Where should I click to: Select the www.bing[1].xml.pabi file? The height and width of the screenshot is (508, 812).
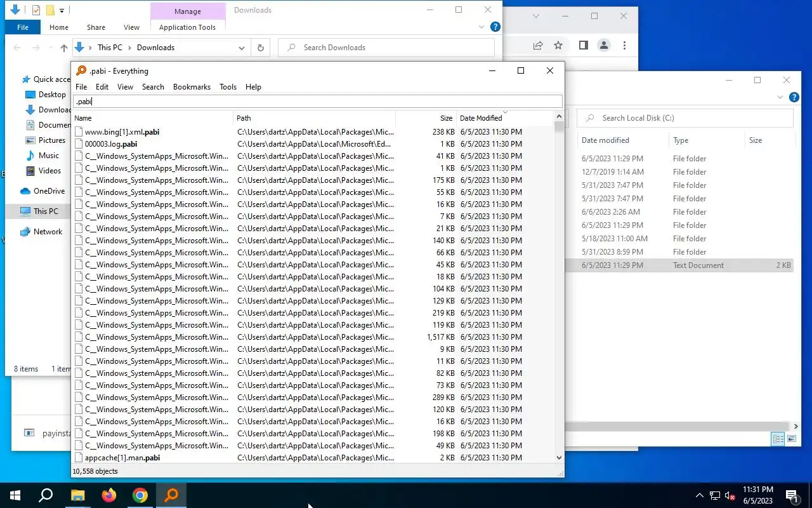(x=122, y=132)
